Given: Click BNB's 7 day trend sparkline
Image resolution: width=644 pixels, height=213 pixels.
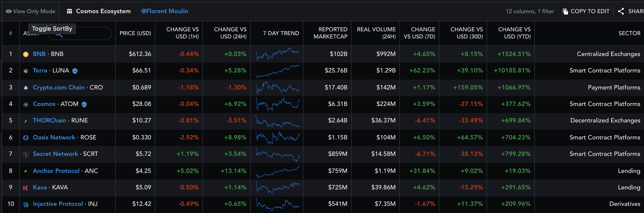Looking at the screenshot, I should [x=278, y=54].
